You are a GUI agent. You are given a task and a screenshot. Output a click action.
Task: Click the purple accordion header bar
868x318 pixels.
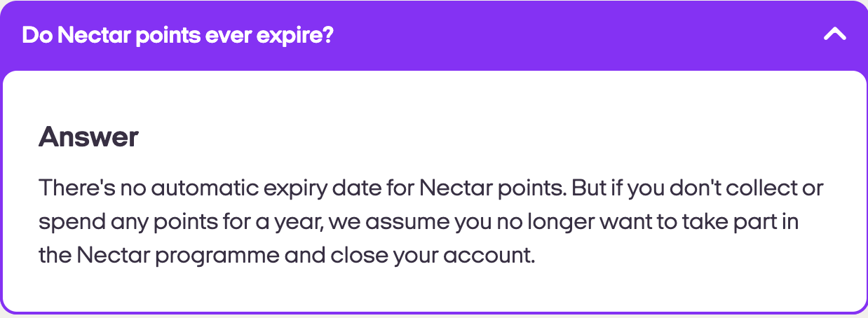[491, 35]
